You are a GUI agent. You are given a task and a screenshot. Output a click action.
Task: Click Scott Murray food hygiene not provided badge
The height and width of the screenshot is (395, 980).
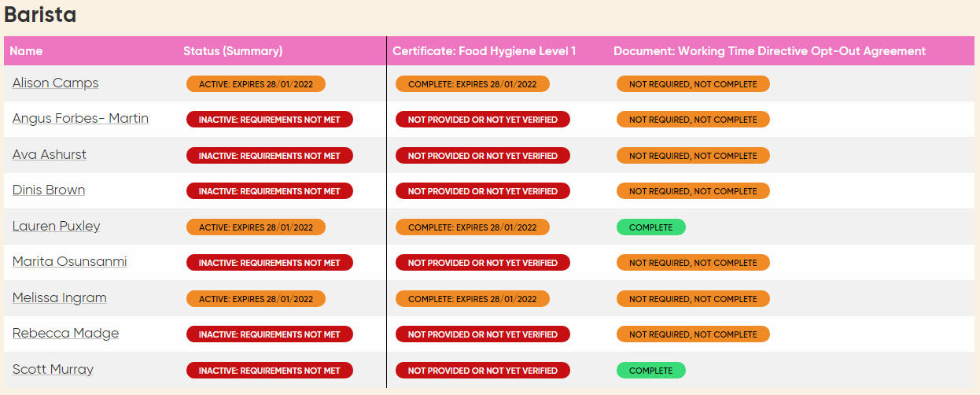(x=483, y=371)
